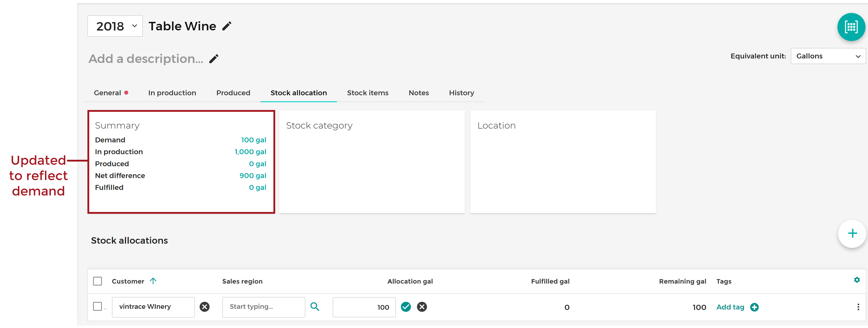This screenshot has height=328, width=868.
Task: Open the Notes tab
Action: click(418, 93)
